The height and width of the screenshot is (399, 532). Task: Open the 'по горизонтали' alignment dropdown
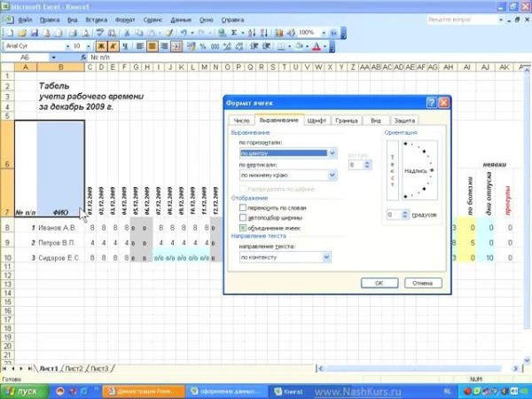point(332,153)
